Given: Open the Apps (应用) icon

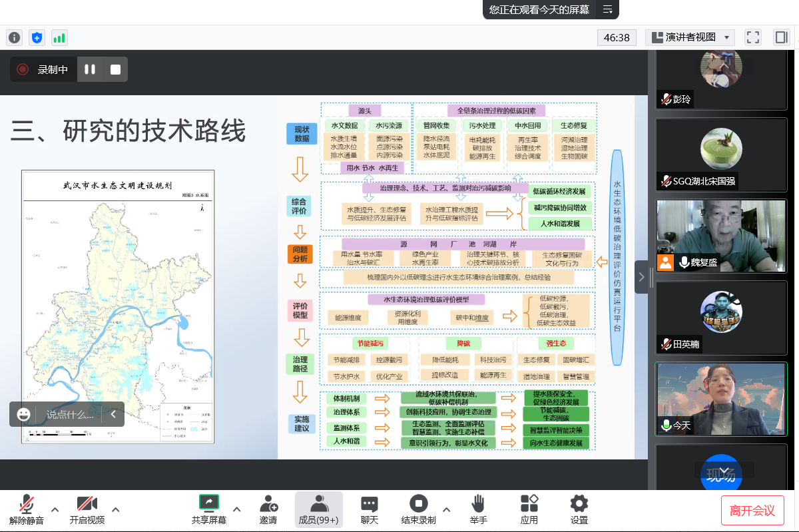Looking at the screenshot, I should tap(529, 509).
